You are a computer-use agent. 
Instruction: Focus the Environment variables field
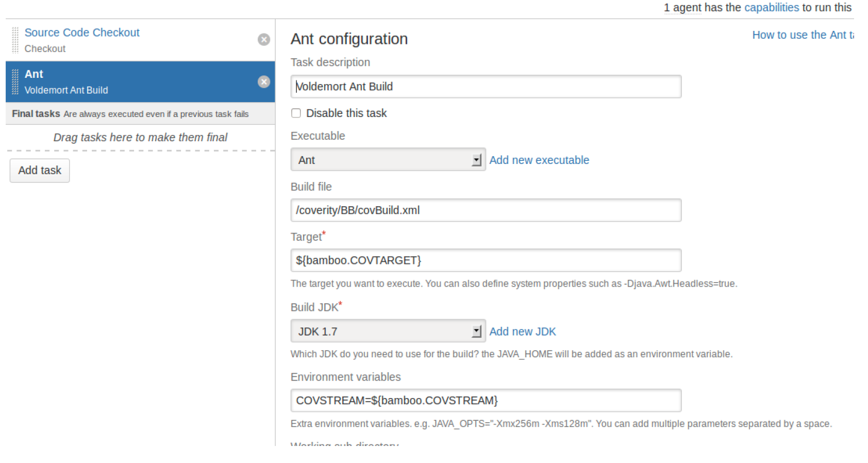[486, 401]
